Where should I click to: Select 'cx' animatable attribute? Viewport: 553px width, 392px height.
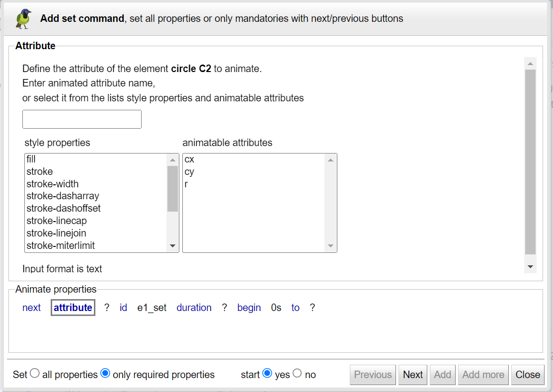click(189, 159)
